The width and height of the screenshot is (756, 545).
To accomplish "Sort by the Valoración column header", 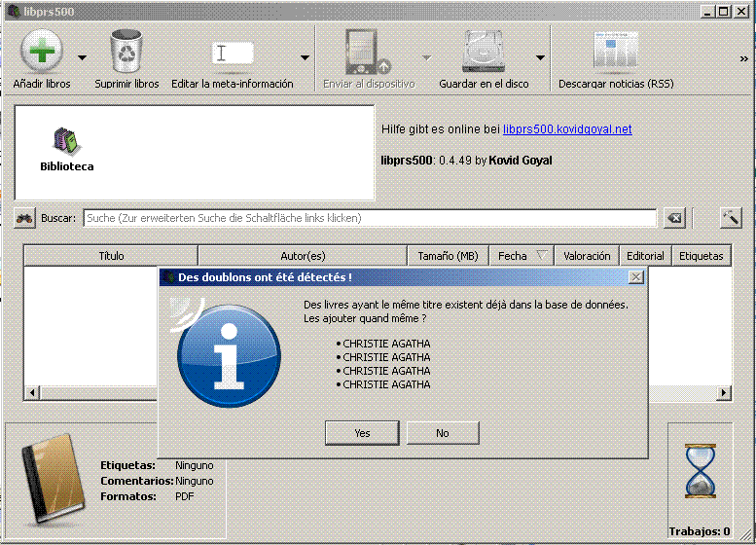I will (587, 256).
